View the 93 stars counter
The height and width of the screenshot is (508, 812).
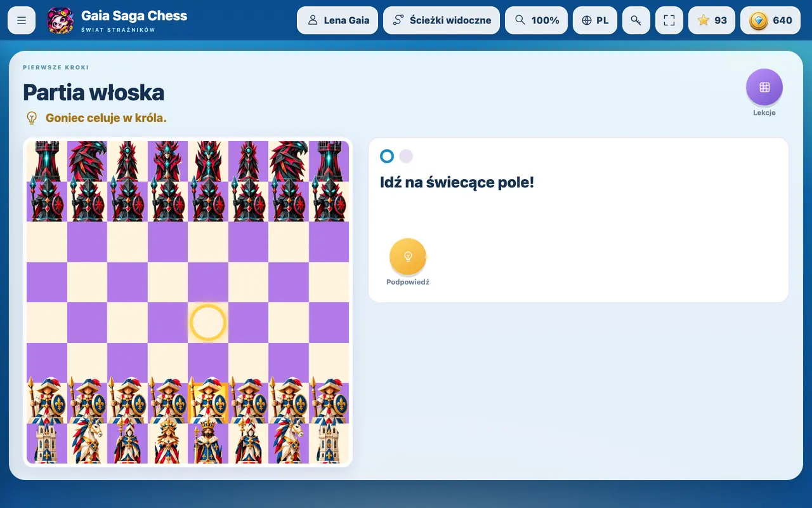click(712, 20)
